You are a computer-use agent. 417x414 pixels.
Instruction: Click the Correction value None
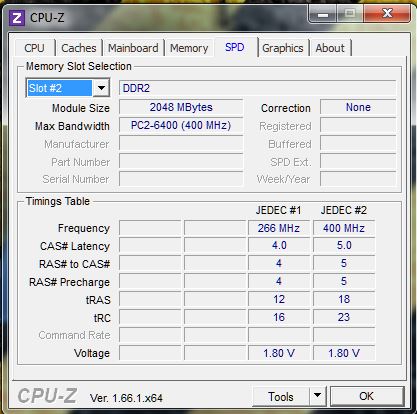coord(358,107)
